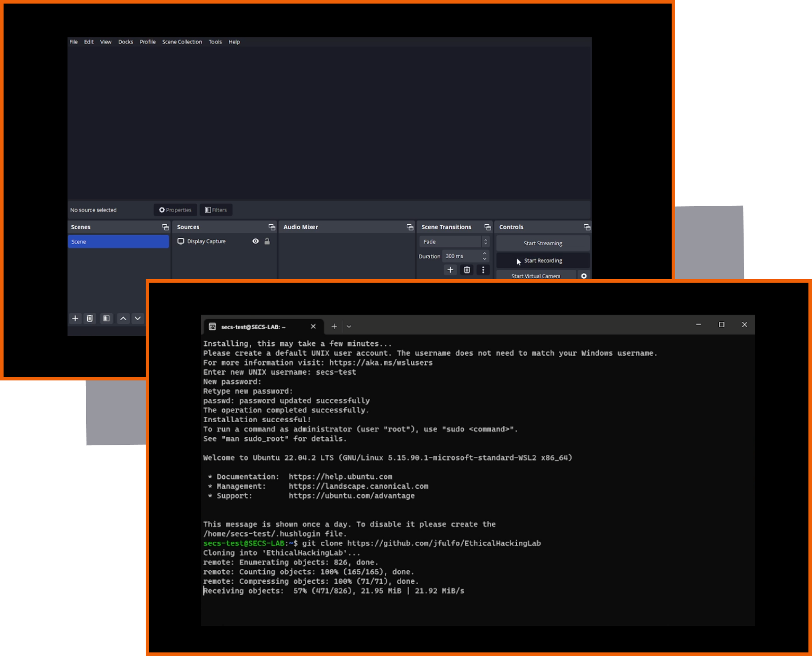Click the github.com/jfulfo/EthicalHackingLab URL
The width and height of the screenshot is (812, 656).
click(x=444, y=543)
